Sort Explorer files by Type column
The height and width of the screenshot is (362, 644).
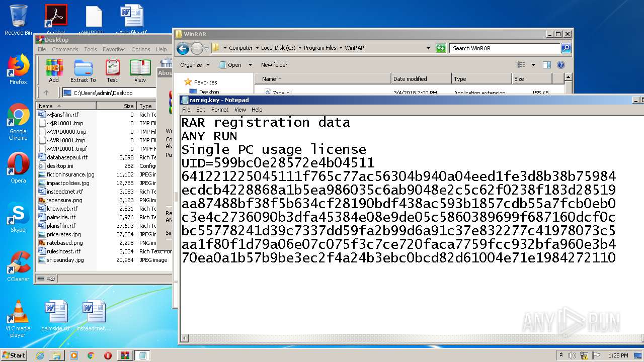click(481, 79)
